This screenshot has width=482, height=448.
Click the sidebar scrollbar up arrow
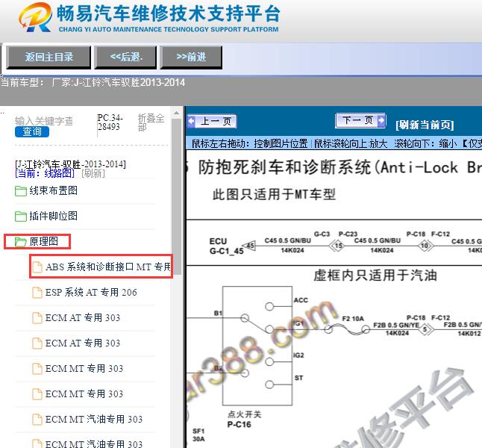click(176, 113)
